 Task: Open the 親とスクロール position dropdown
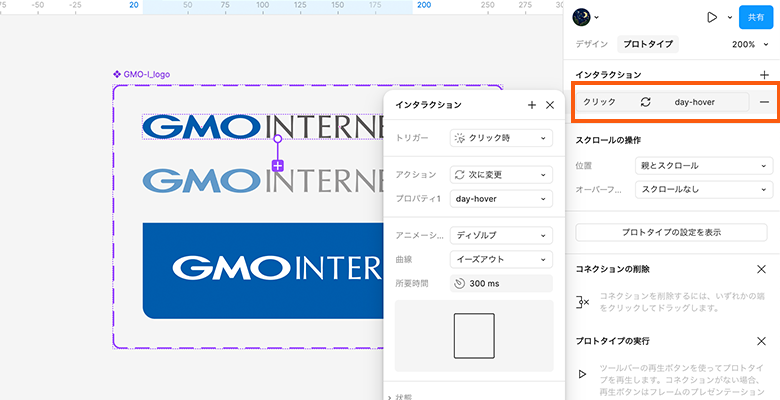pyautogui.click(x=704, y=166)
